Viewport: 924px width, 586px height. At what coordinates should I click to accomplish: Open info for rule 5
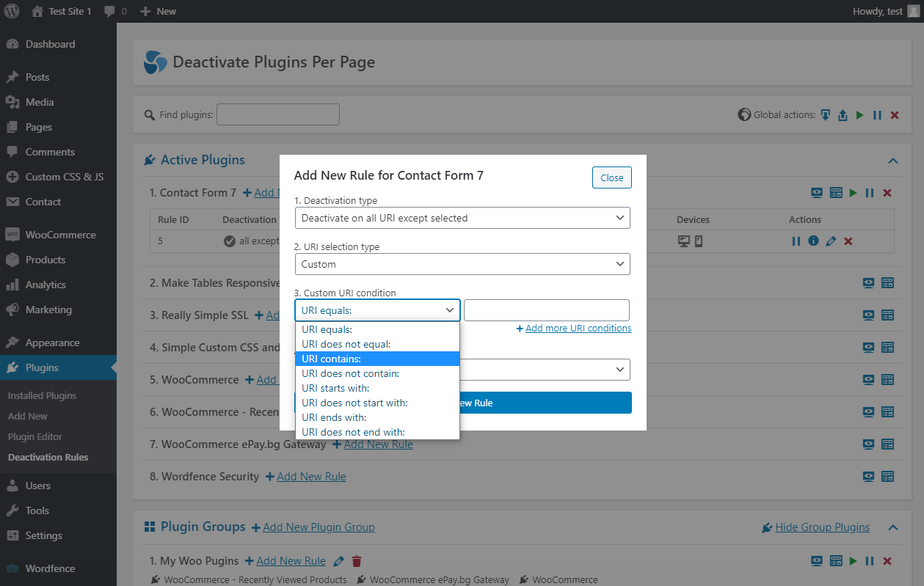pos(813,241)
